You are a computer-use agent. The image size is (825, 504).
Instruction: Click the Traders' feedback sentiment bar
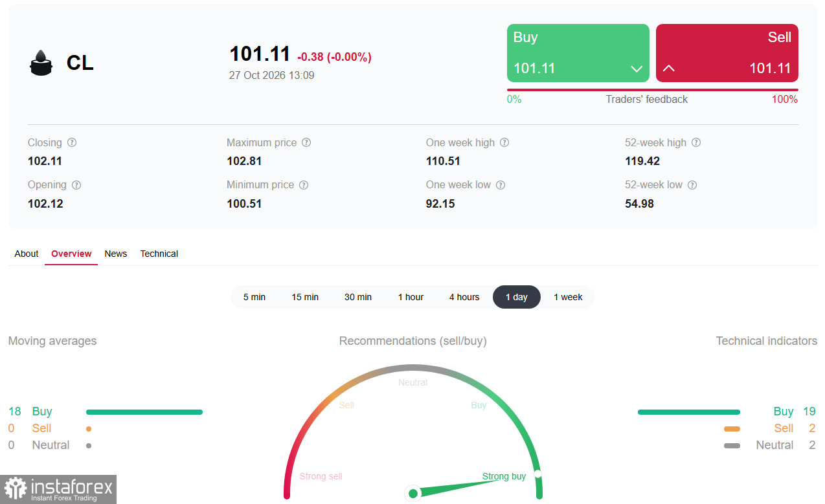[x=653, y=90]
